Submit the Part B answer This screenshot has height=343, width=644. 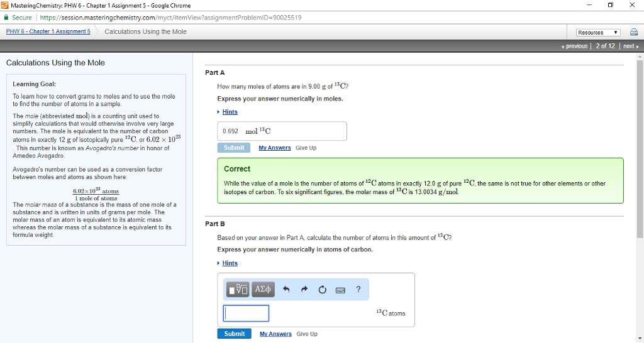coord(234,334)
